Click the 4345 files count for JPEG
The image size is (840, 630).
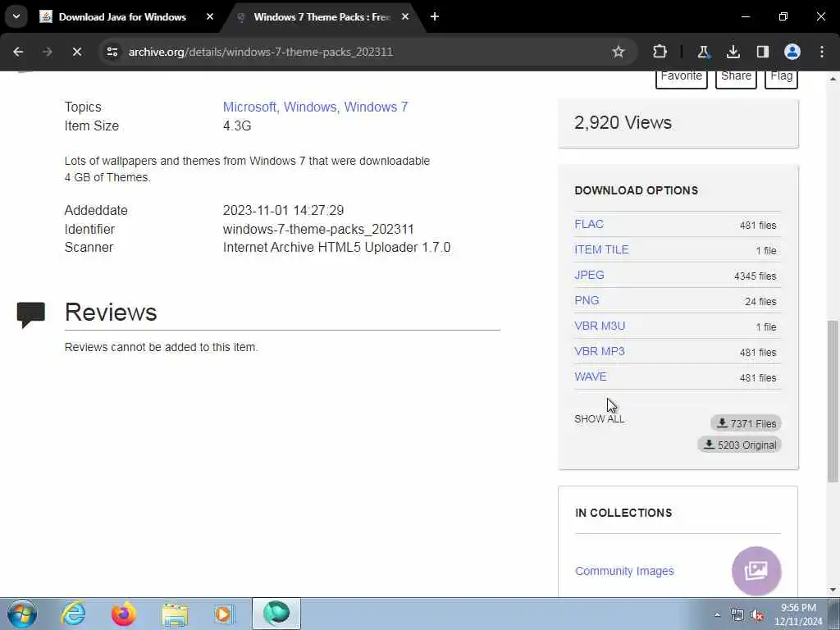click(755, 276)
